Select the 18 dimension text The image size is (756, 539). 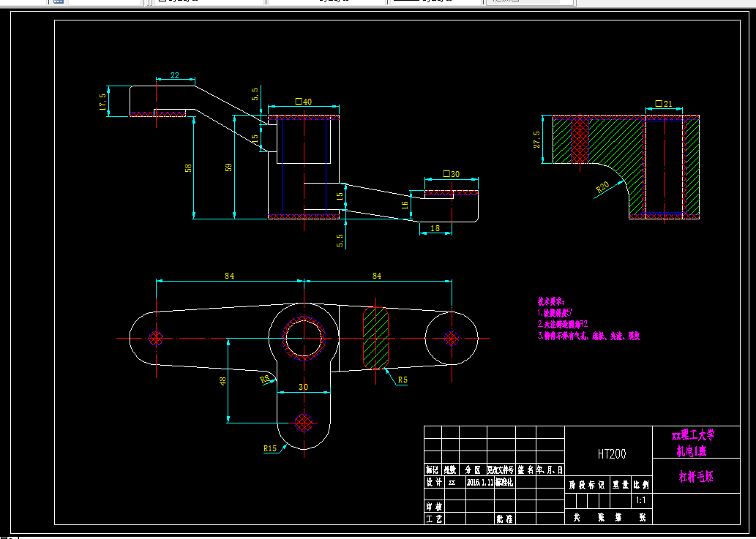pos(435,228)
